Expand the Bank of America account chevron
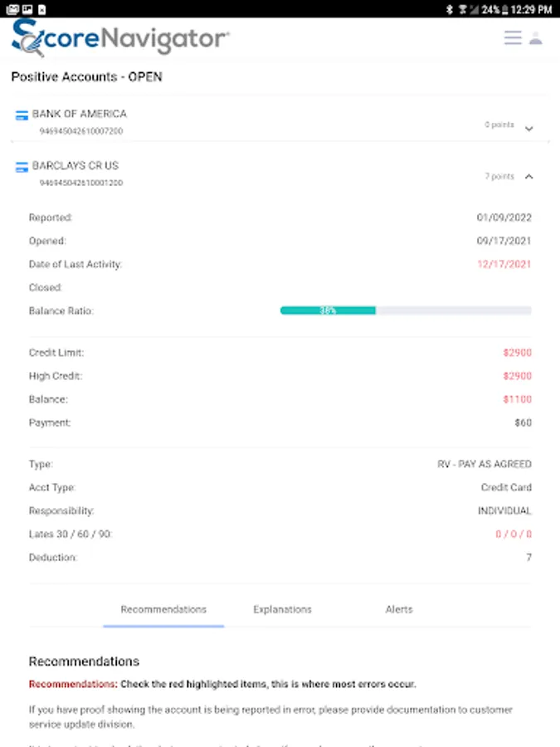 [528, 129]
